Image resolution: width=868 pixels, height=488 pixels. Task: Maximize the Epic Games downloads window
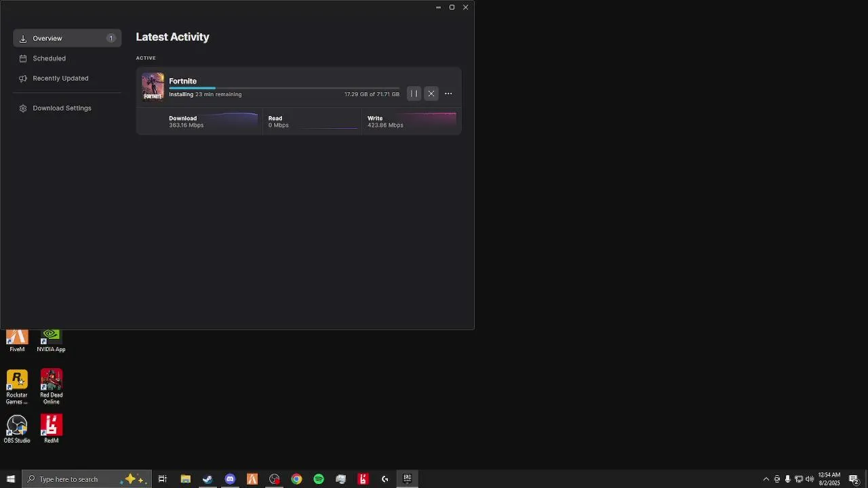[x=452, y=7]
